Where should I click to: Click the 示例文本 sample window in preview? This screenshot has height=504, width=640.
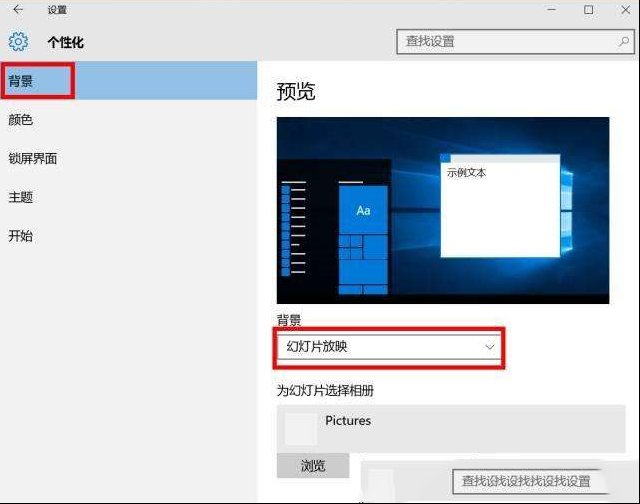point(500,205)
